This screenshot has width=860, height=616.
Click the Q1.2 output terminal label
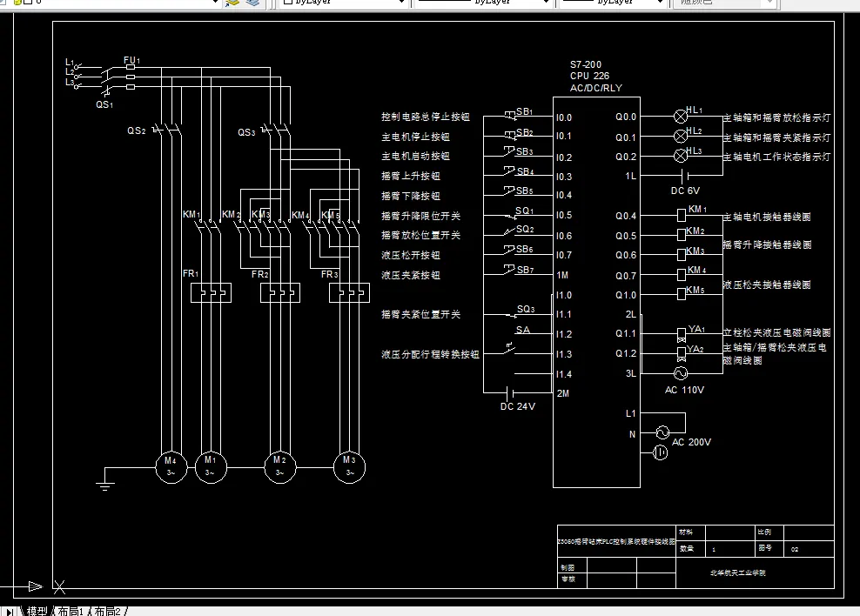click(x=626, y=353)
